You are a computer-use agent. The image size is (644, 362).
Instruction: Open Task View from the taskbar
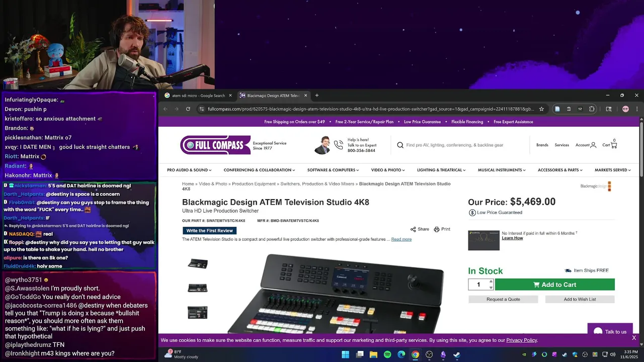pyautogui.click(x=360, y=354)
